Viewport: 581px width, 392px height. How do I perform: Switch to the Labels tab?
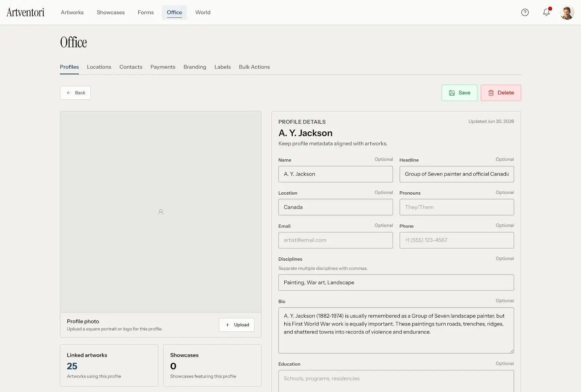click(223, 67)
